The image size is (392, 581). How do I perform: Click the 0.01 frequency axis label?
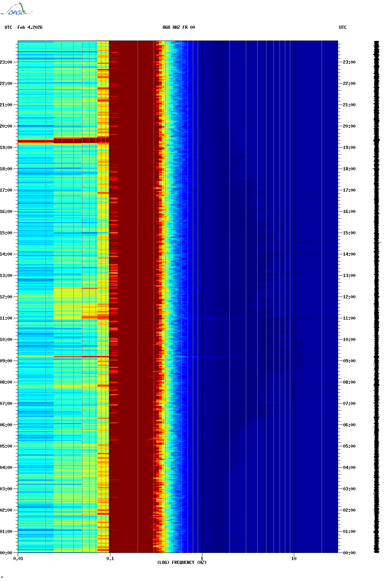click(18, 559)
